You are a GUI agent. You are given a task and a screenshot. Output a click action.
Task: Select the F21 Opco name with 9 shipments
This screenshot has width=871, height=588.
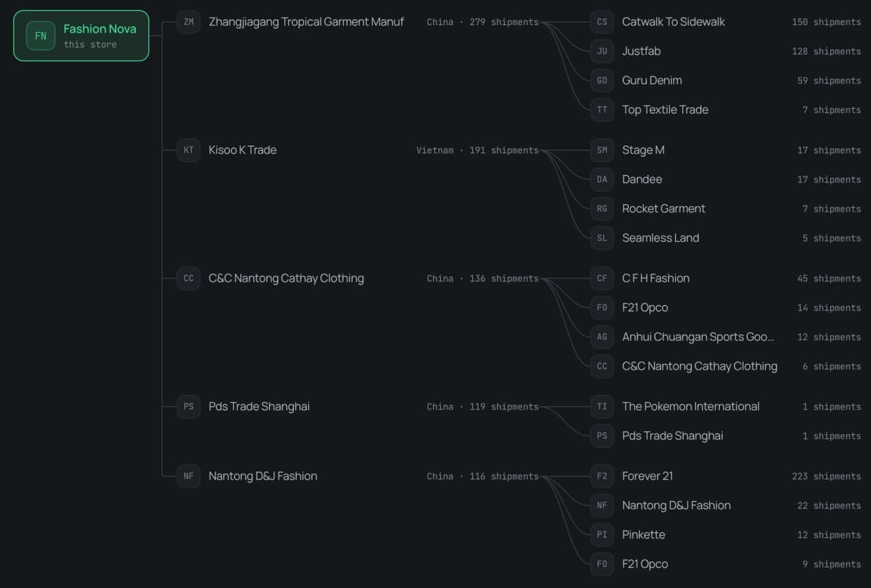coord(645,564)
